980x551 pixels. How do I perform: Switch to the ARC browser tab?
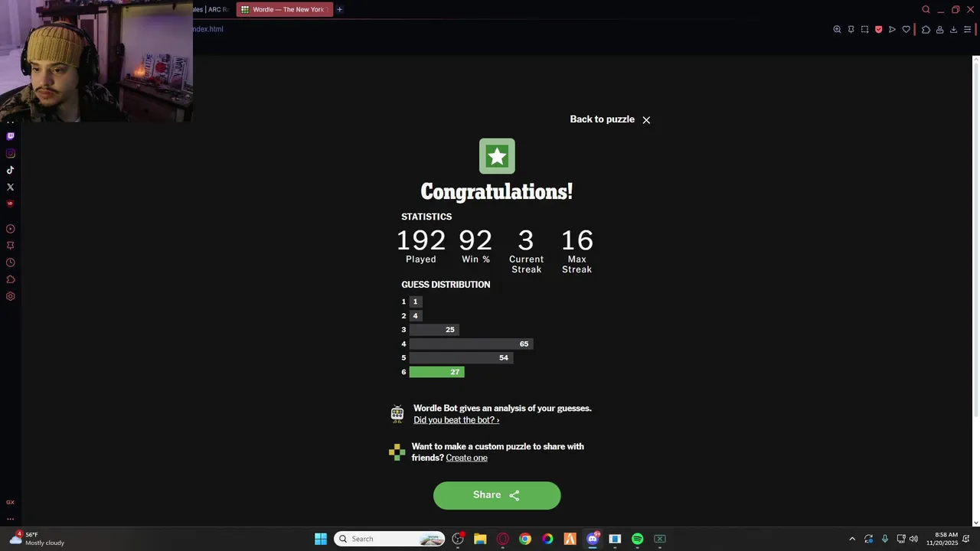pos(211,9)
